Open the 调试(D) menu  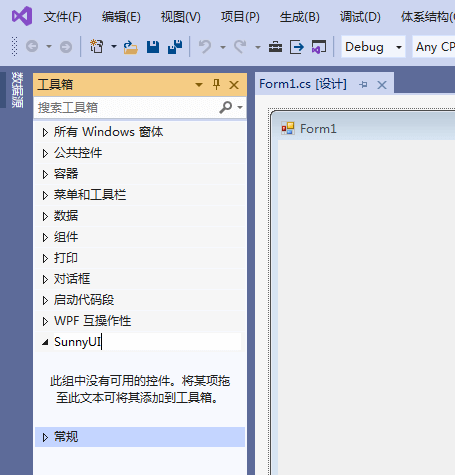tap(360, 17)
